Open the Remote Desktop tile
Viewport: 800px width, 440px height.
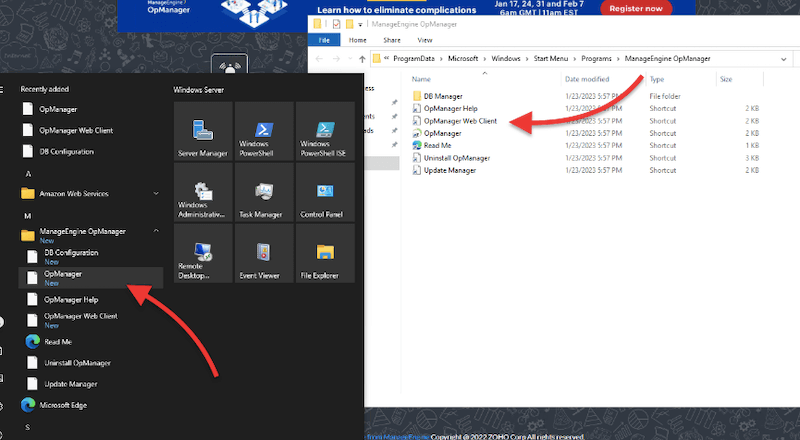click(x=203, y=253)
